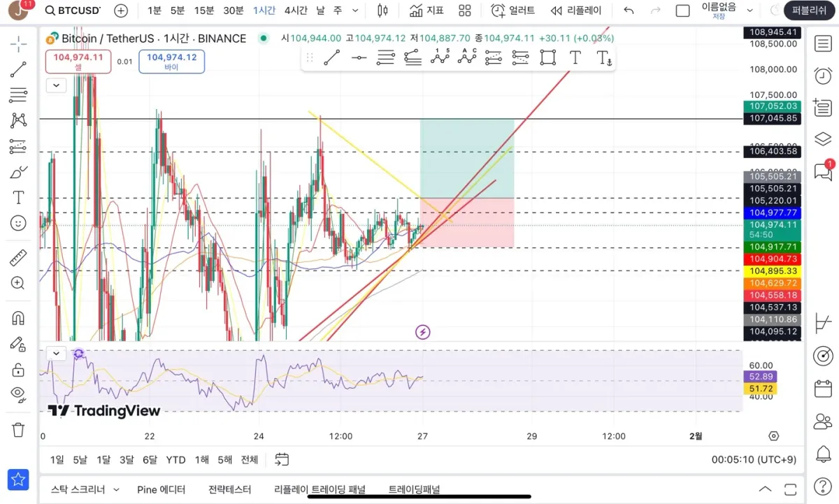This screenshot has width=839, height=504.
Task: Click the 4시간 timeframe option
Action: pos(296,10)
